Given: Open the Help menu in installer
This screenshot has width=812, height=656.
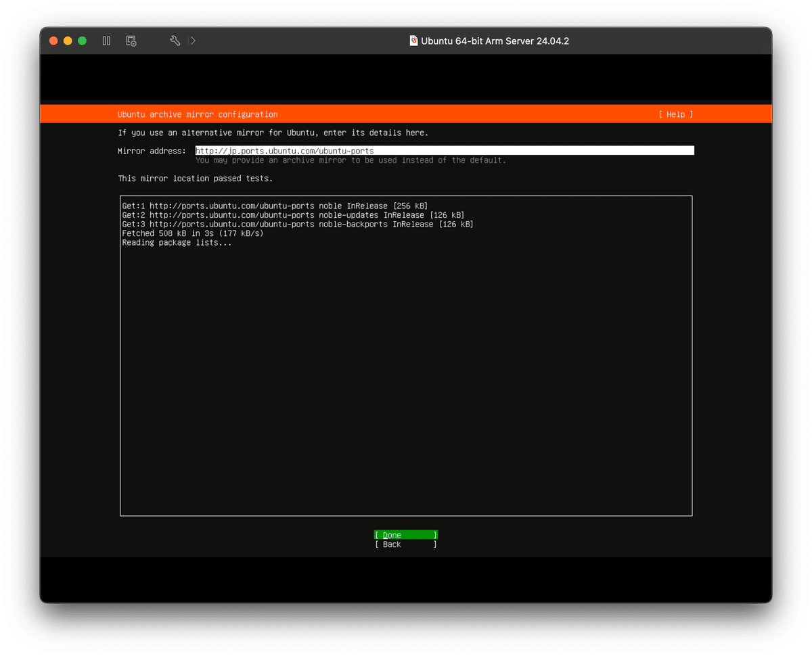Looking at the screenshot, I should [676, 114].
